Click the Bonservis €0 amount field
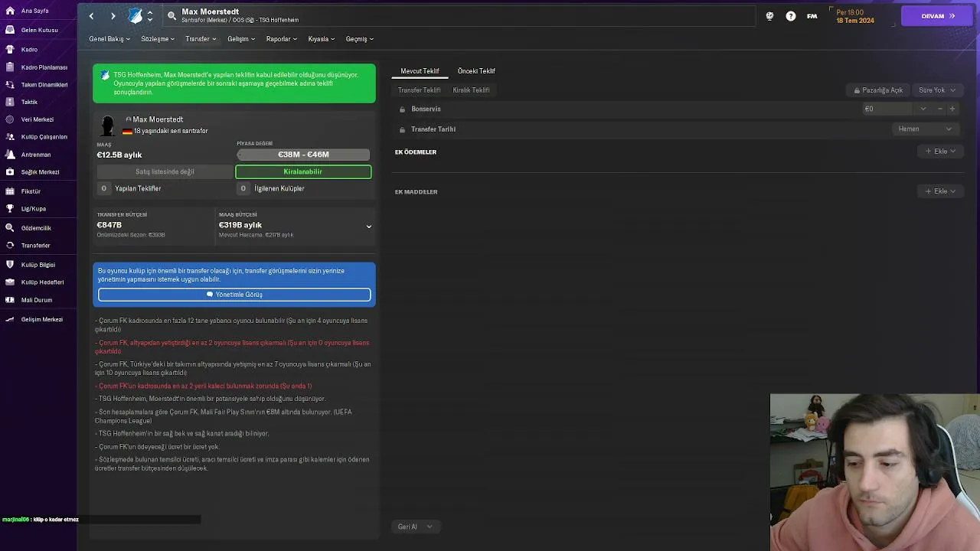This screenshot has width=980, height=551. pos(889,109)
